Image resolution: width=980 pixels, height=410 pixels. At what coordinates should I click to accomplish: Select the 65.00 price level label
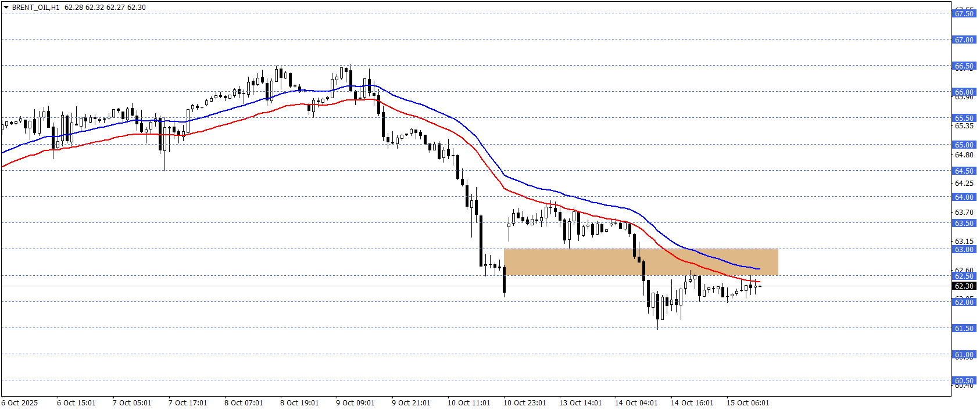coord(964,145)
